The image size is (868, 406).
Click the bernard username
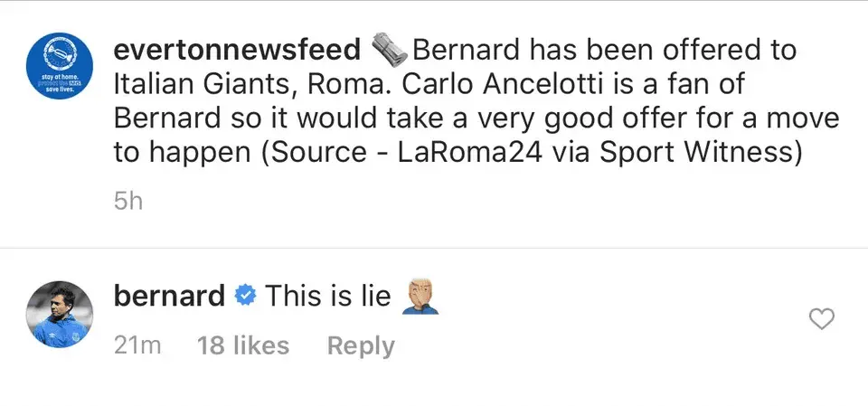170,297
